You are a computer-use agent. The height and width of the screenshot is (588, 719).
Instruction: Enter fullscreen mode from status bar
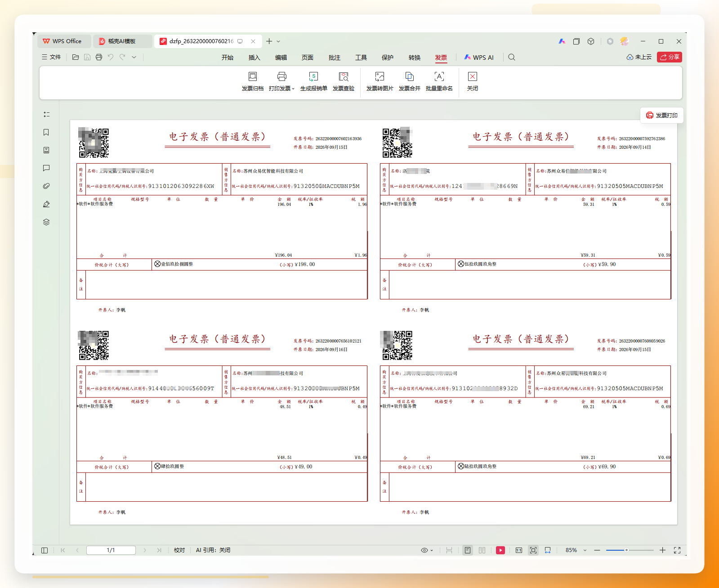[x=677, y=550]
